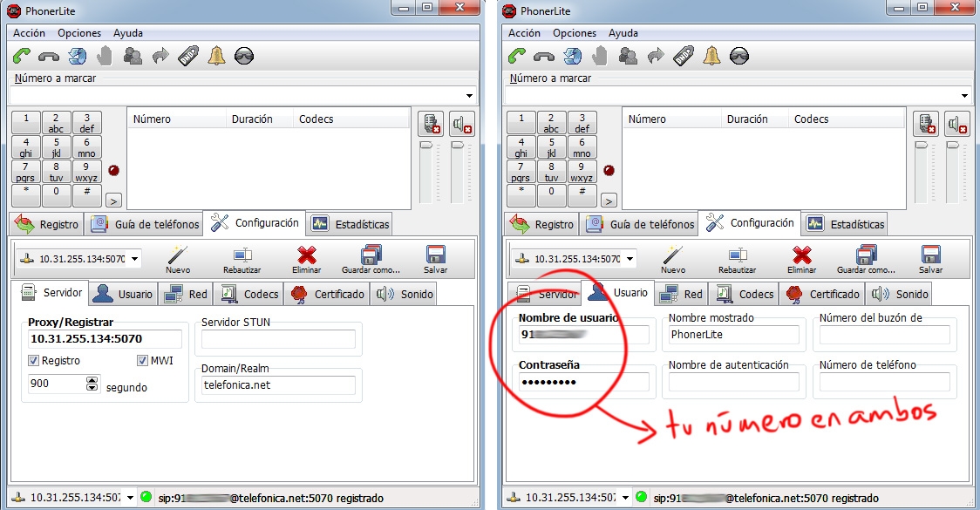
Task: Click Guardar como button in left window
Action: click(x=371, y=260)
